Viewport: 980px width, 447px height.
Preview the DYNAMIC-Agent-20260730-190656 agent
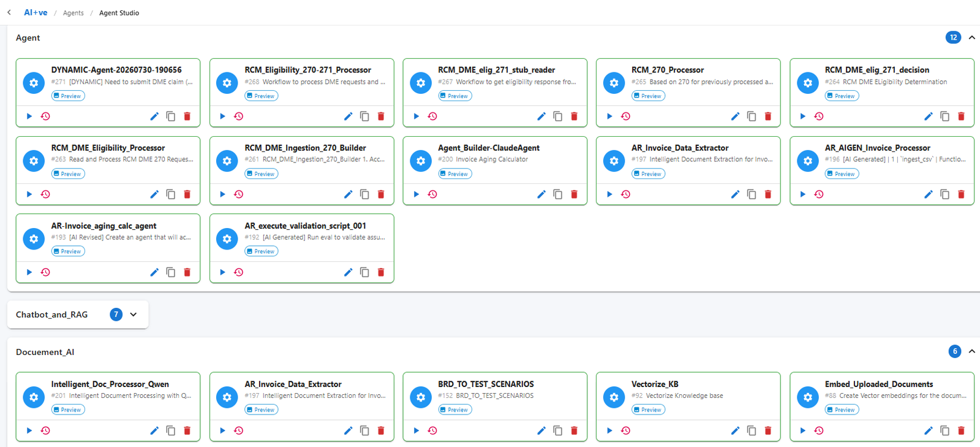68,96
